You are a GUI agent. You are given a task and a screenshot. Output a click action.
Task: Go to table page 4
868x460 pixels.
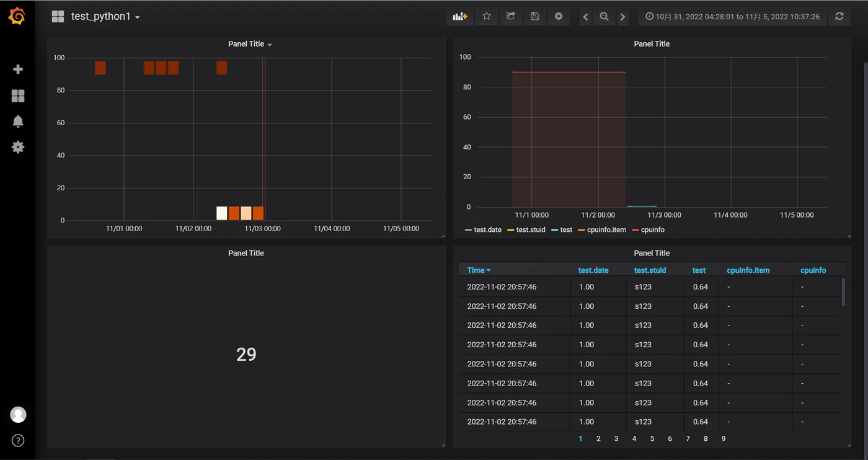point(634,439)
